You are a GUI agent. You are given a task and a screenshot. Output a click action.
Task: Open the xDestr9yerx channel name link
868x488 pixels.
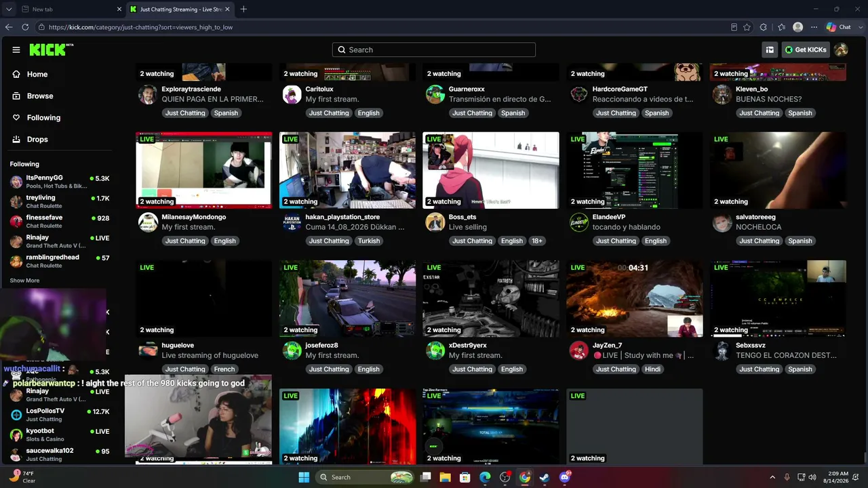pos(467,346)
